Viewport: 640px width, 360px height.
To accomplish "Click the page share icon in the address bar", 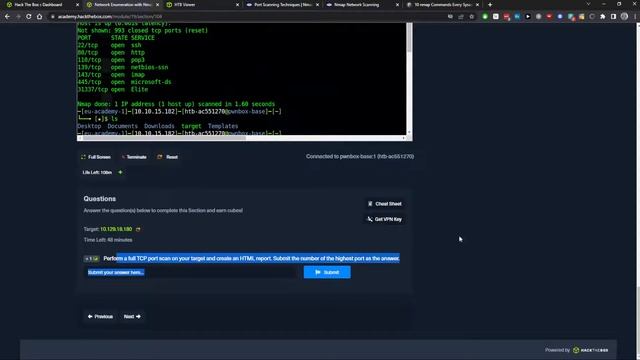I will [x=461, y=17].
